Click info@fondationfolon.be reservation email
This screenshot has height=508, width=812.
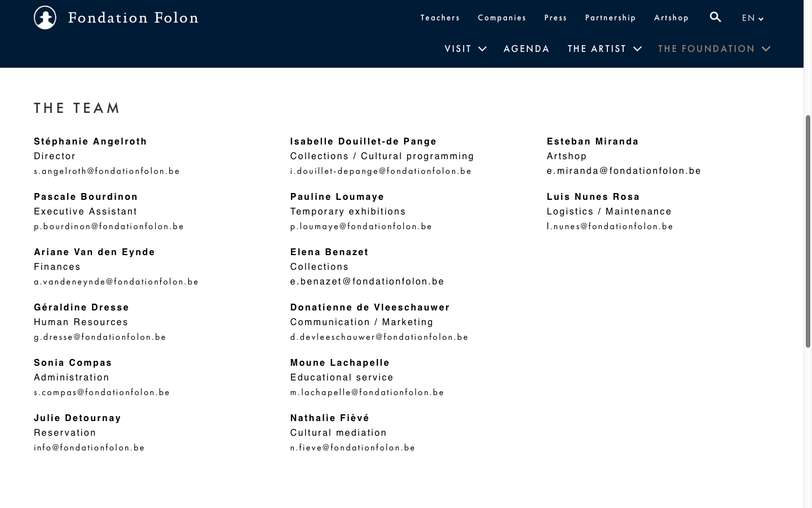click(89, 448)
